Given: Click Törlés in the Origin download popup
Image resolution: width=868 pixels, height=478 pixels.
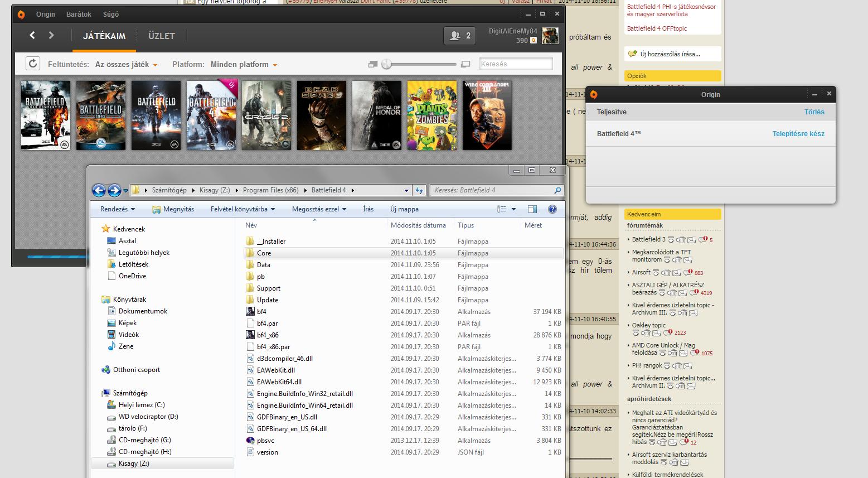Looking at the screenshot, I should 814,112.
